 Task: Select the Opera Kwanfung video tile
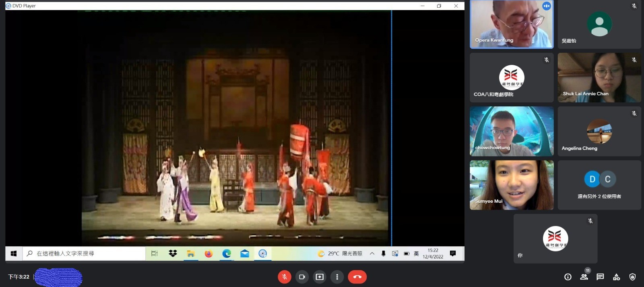[512, 24]
